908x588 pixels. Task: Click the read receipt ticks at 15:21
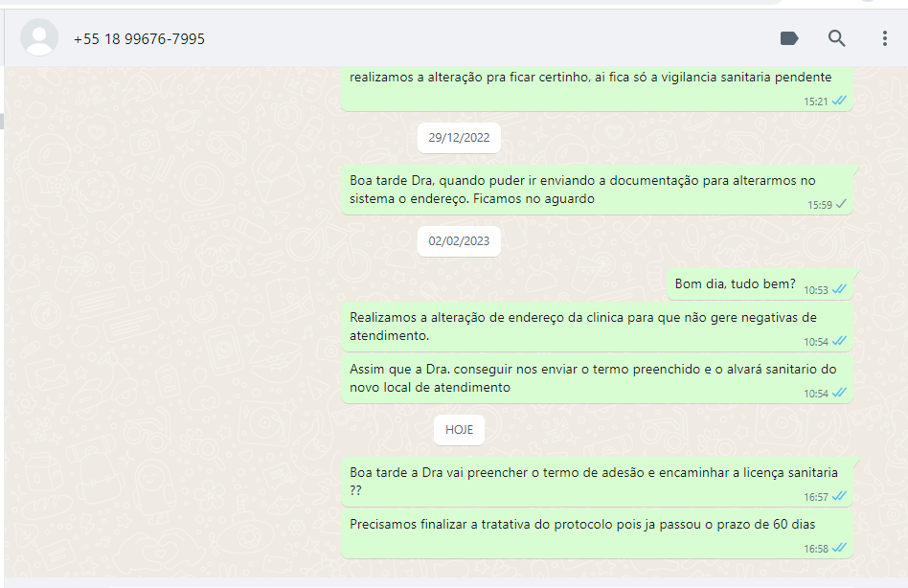[839, 101]
